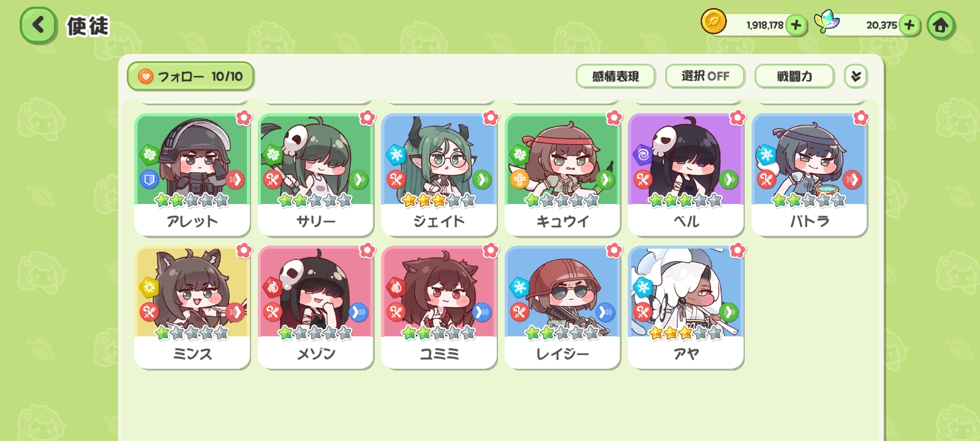Viewport: 980px width, 441px height.
Task: Tap the star rating on パトラ
Action: [x=809, y=200]
